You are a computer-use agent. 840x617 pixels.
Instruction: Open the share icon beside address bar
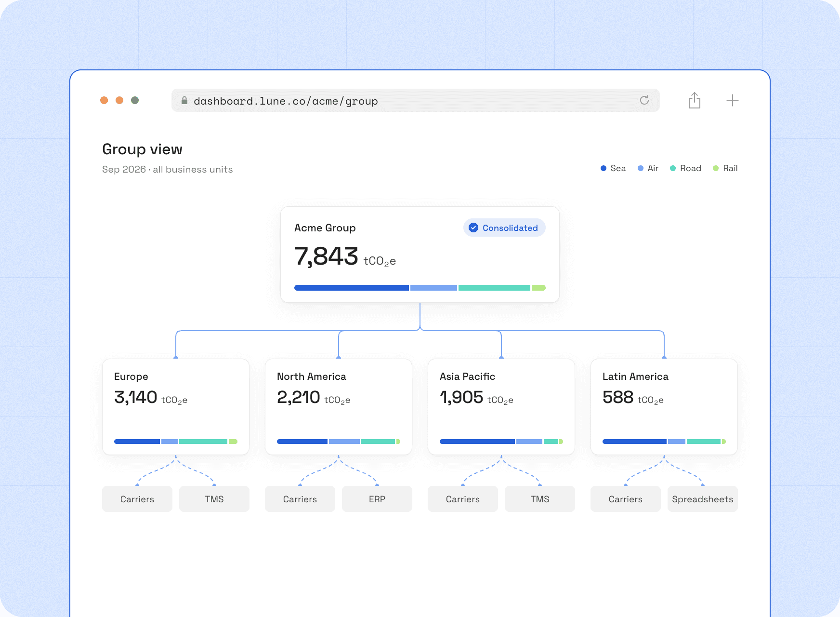click(x=694, y=100)
